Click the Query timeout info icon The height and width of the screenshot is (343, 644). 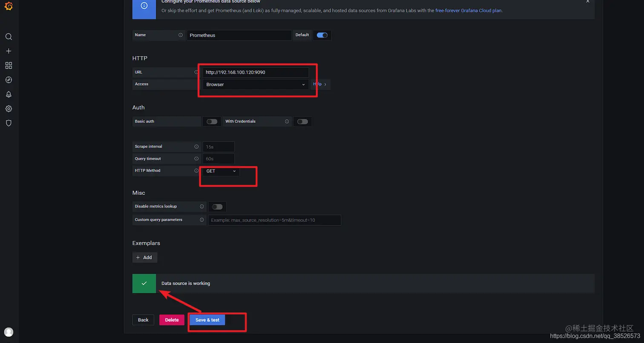click(x=196, y=159)
